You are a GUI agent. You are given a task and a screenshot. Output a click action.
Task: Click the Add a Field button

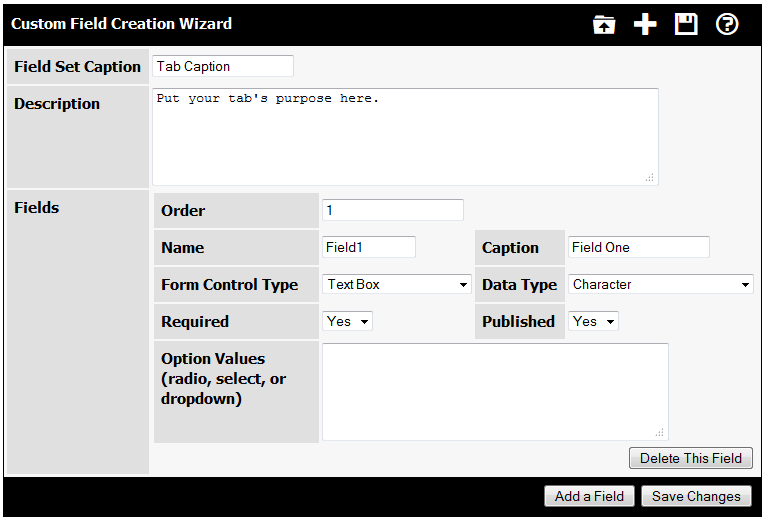coord(589,496)
